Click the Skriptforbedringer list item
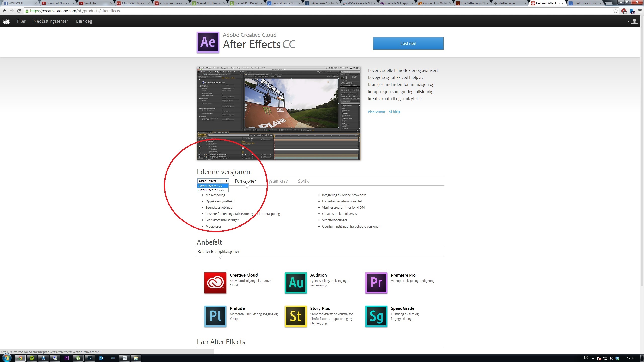 pos(335,220)
